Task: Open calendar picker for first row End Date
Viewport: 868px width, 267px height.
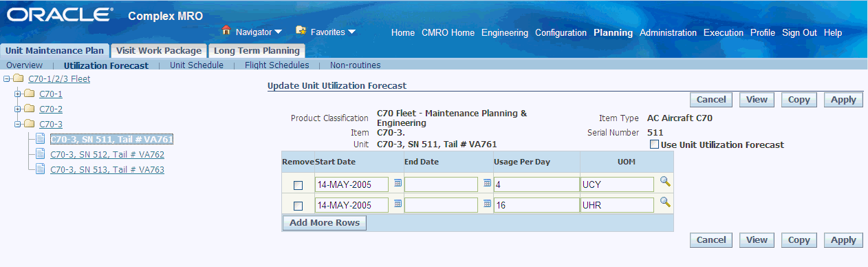Action: click(x=487, y=184)
